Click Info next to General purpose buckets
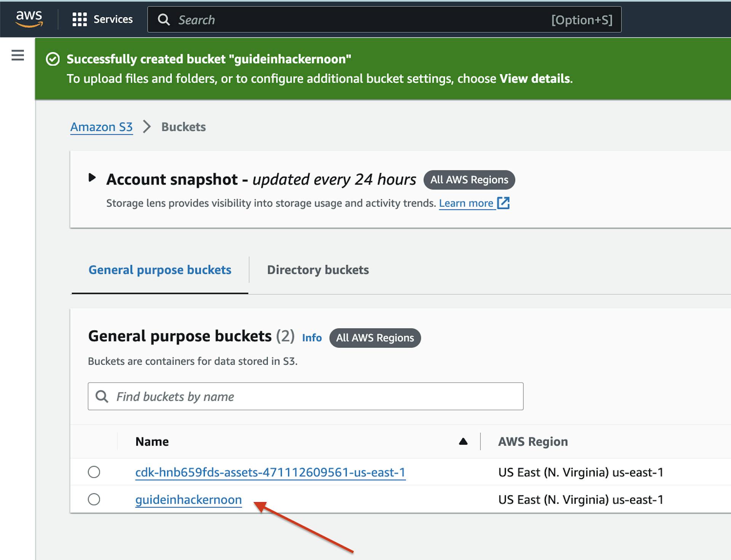Screen dimensions: 731x560 point(311,338)
